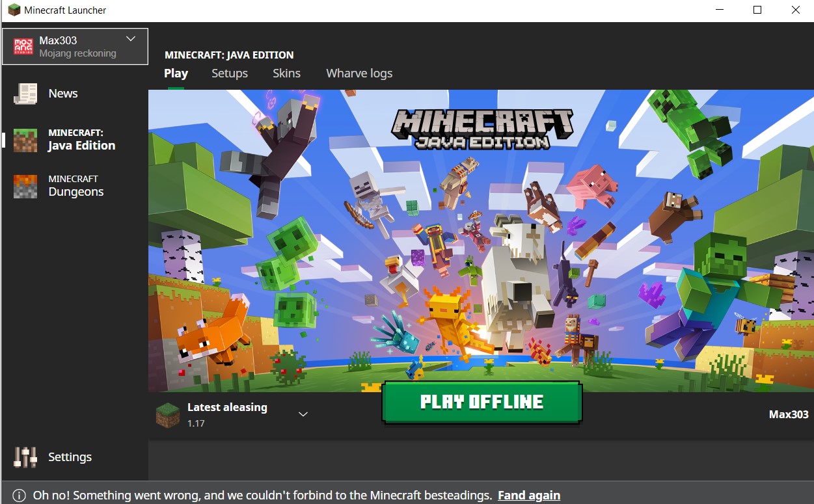Click the Latest aleasing grass block icon
The width and height of the screenshot is (814, 504).
click(168, 414)
